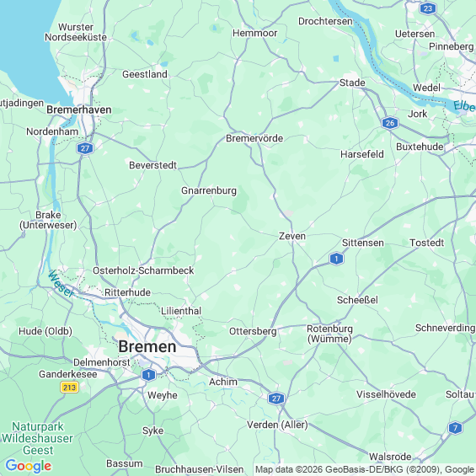The height and width of the screenshot is (476, 476).
Task: Select the Bremervörde town label
Action: 254,138
